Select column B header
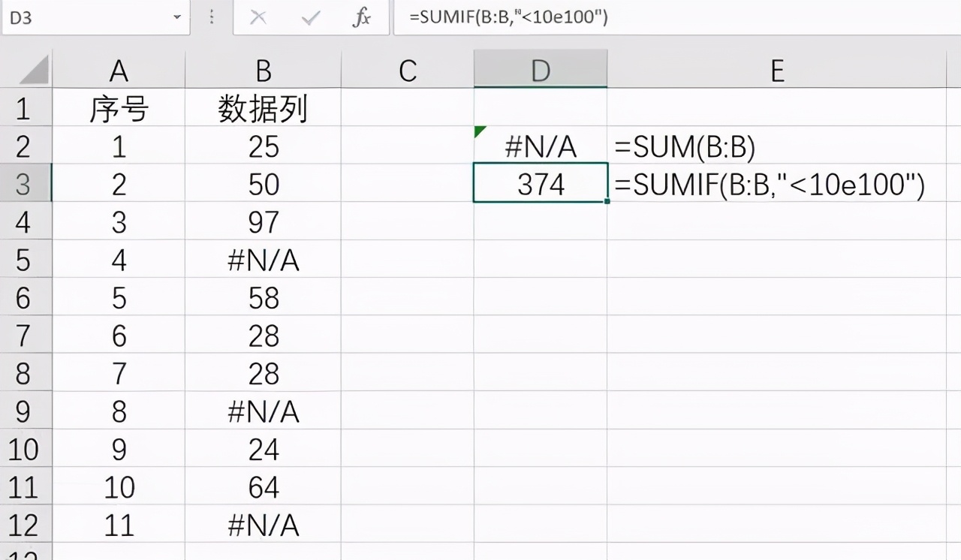 (264, 71)
